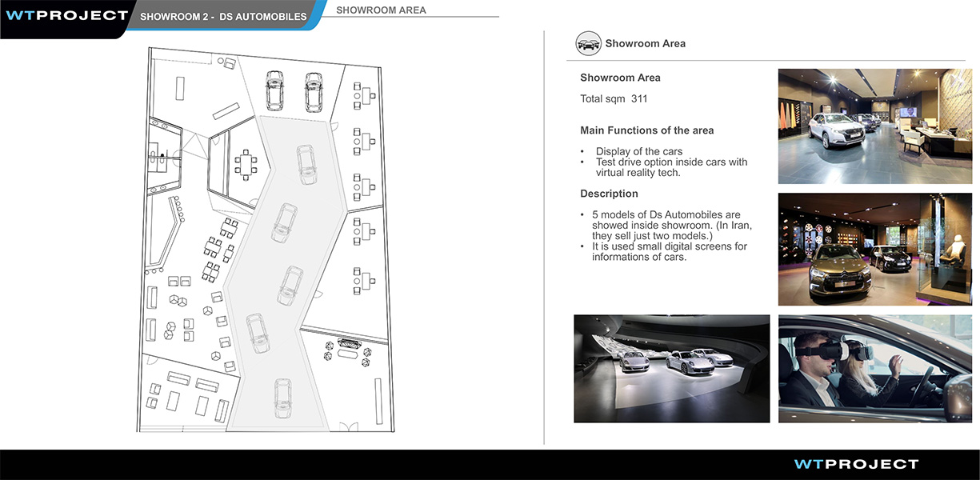Click the WTPROJECT logo in the bottom footer bar
The height and width of the screenshot is (480, 980).
856,464
